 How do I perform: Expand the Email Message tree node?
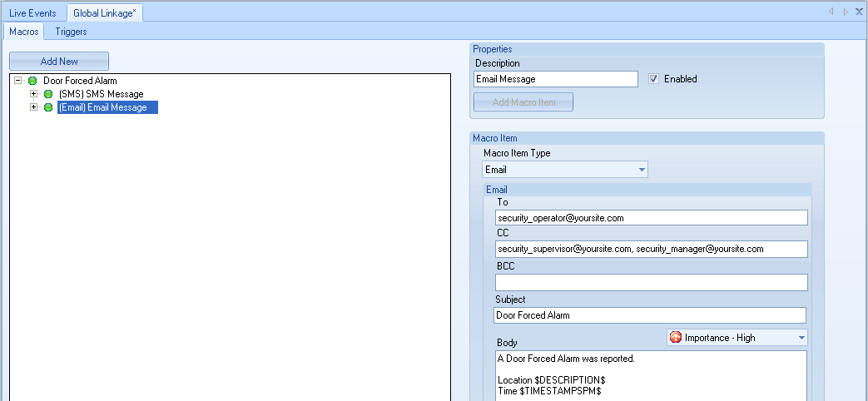tap(34, 107)
